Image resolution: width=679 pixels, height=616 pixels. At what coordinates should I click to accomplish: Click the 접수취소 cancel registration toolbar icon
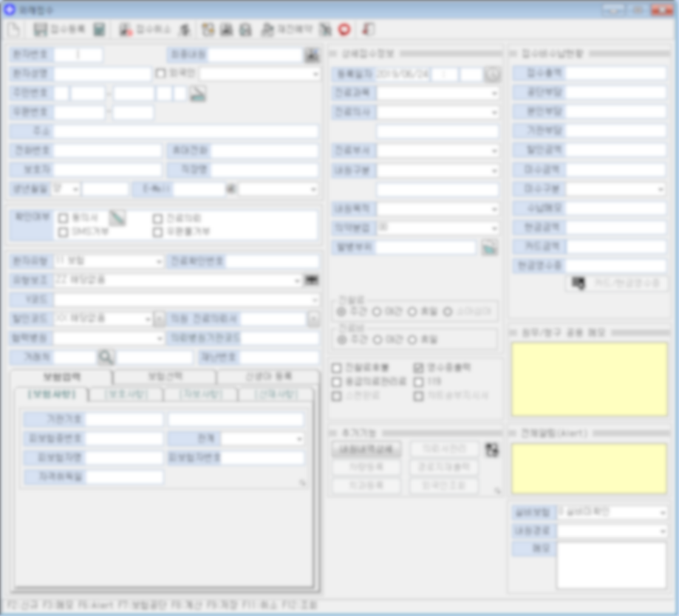click(126, 30)
